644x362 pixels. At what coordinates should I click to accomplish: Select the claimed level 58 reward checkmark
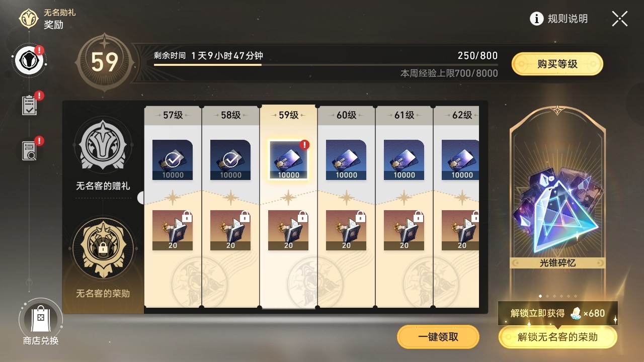coord(230,160)
